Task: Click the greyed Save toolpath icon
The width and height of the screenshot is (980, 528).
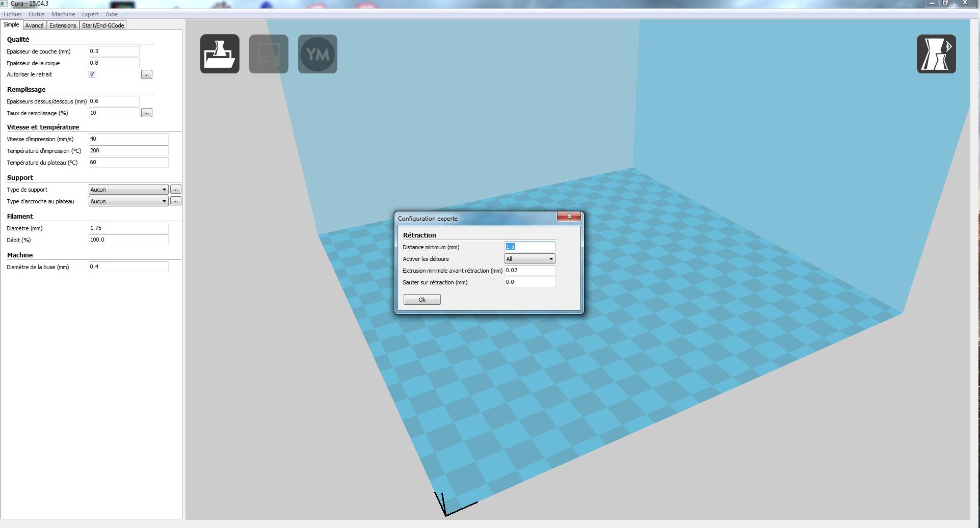Action: (269, 54)
